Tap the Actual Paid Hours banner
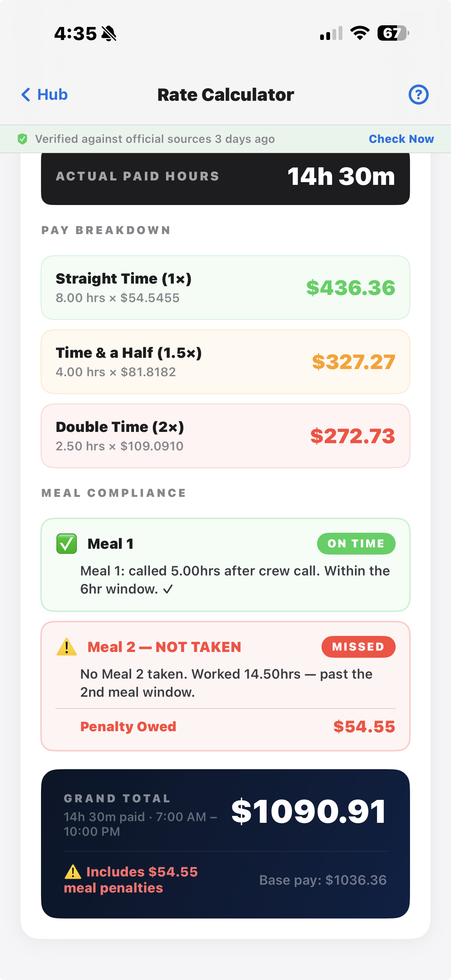451x980 pixels. pos(225,177)
